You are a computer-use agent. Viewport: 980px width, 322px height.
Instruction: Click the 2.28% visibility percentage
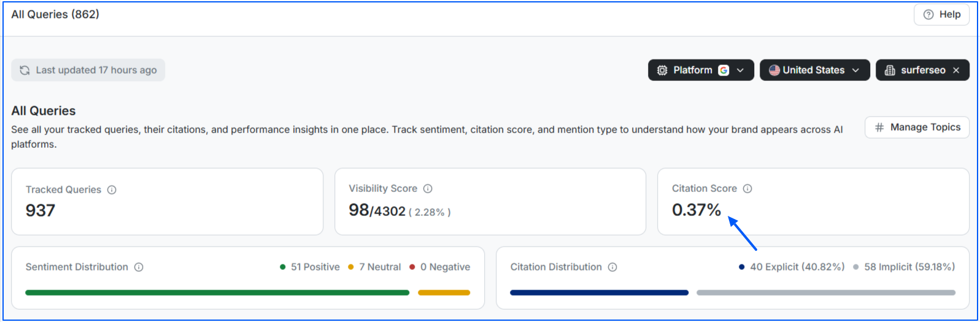[430, 212]
